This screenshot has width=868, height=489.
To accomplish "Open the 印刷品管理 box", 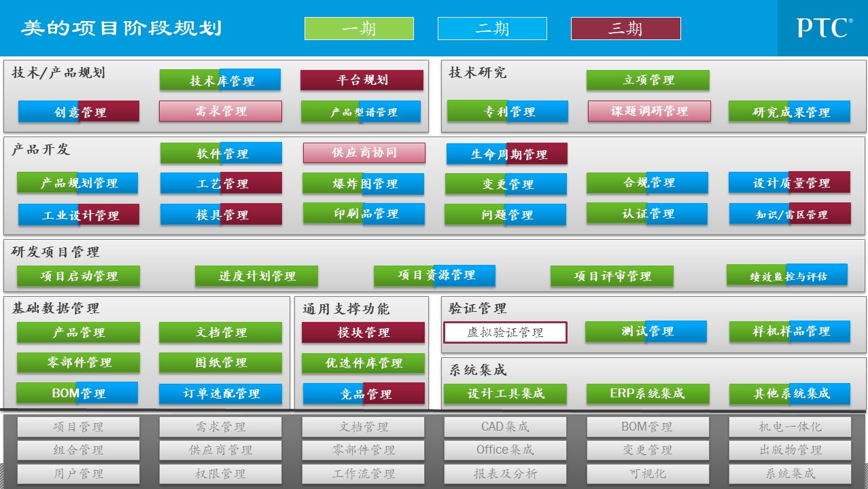I will pos(364,214).
